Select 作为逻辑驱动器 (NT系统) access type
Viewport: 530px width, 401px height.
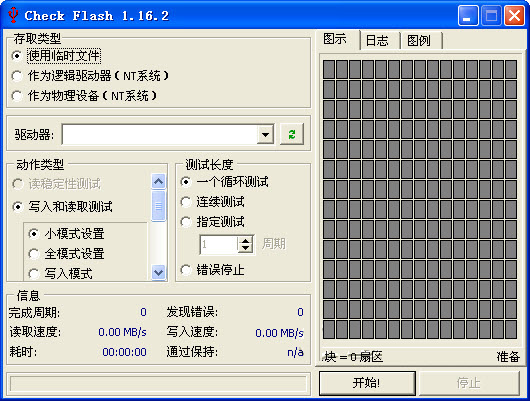90,76
